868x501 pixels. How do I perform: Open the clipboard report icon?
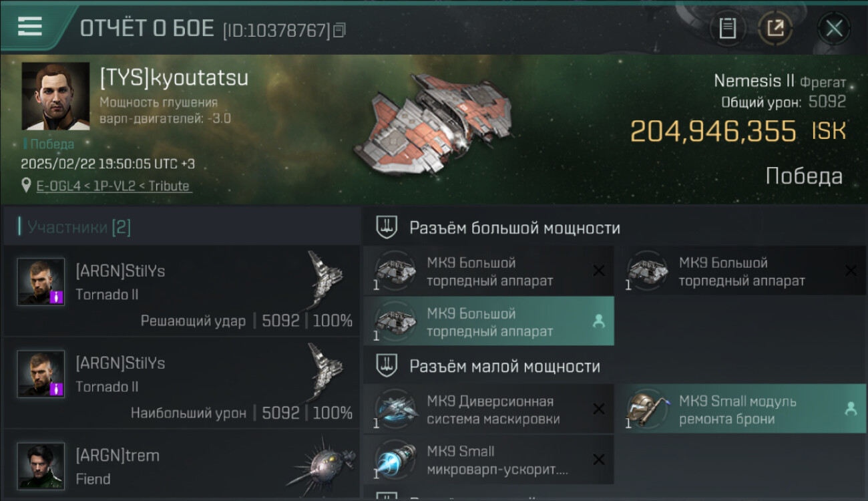(x=728, y=29)
